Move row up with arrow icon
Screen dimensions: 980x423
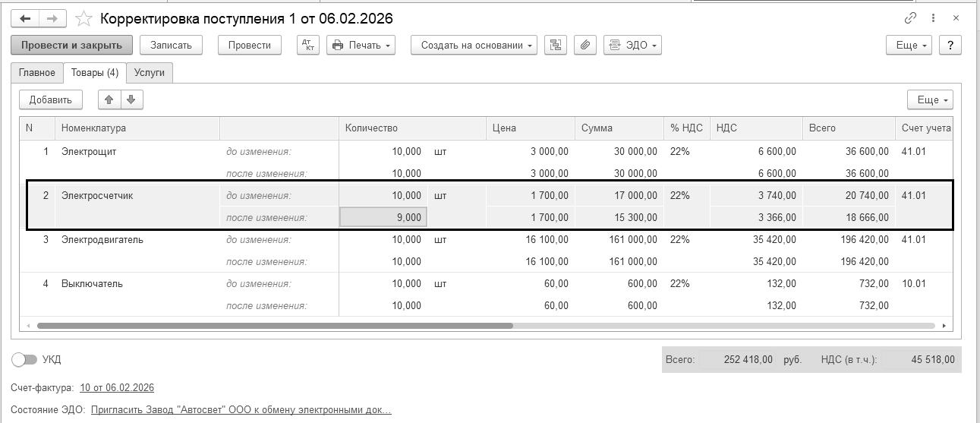click(109, 99)
